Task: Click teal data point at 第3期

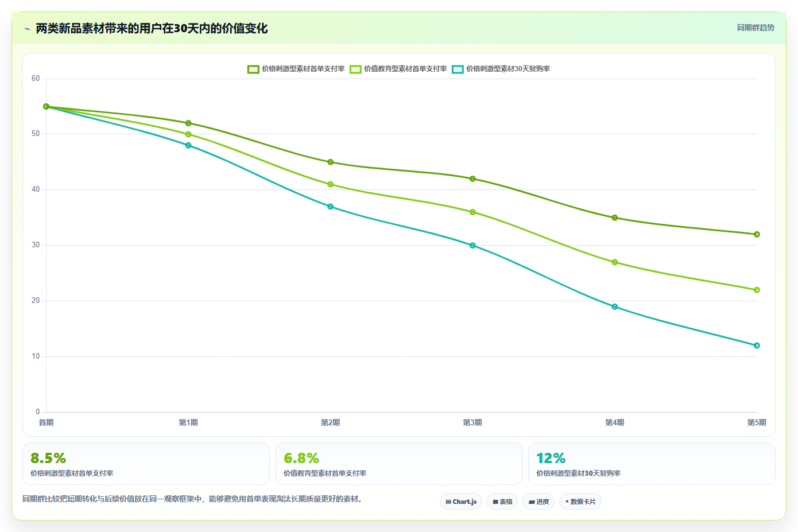Action: tap(472, 246)
